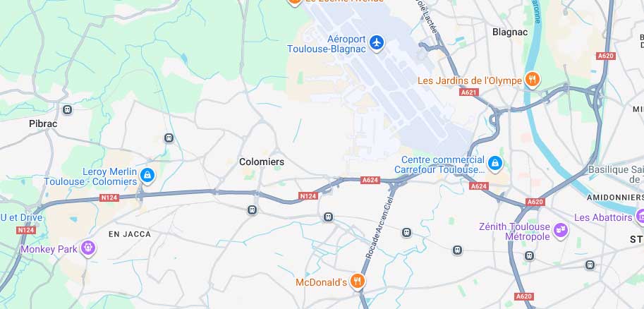Click the Colomiers town label
This screenshot has width=644, height=309.
tap(262, 162)
